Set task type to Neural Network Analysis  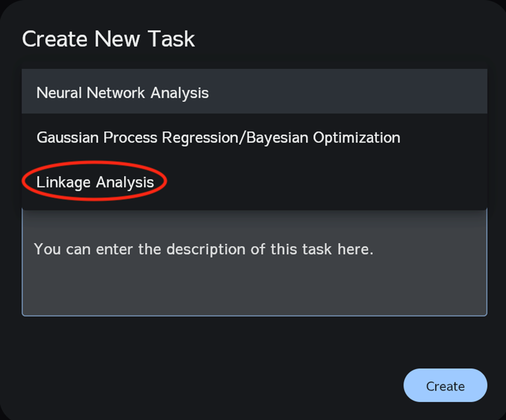tap(122, 93)
